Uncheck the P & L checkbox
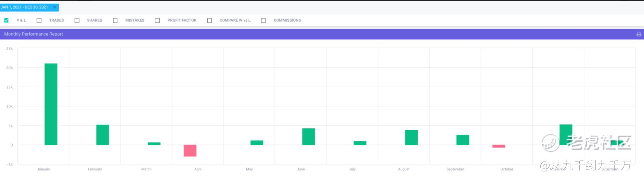This screenshot has height=180, width=644. pyautogui.click(x=6, y=20)
